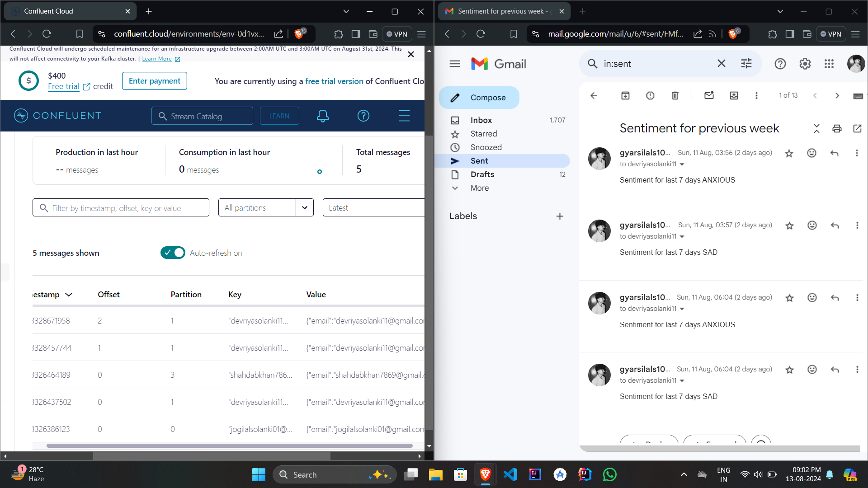
Task: Open Confluent notifications bell
Action: click(x=322, y=116)
